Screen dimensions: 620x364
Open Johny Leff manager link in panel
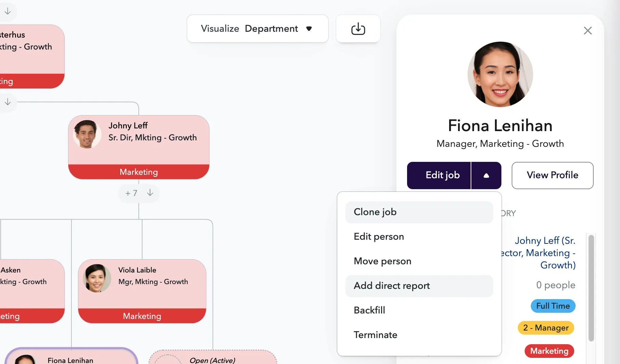click(x=539, y=253)
